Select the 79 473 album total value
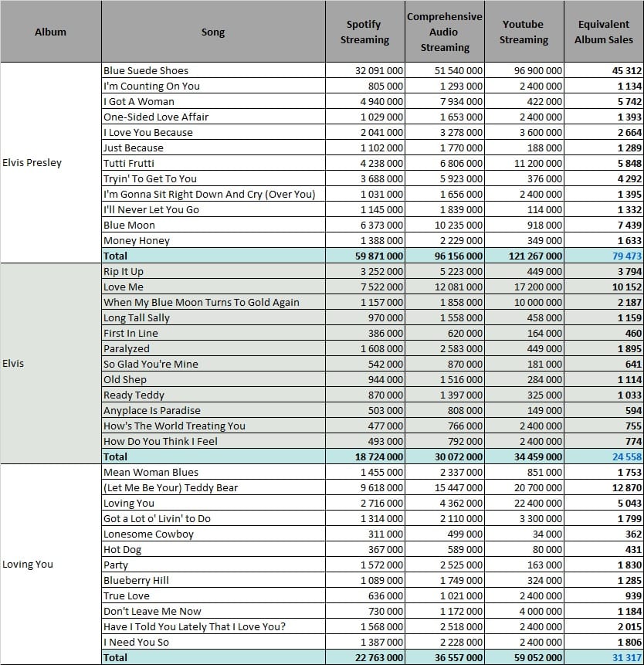This screenshot has height=665, width=644. coord(604,256)
